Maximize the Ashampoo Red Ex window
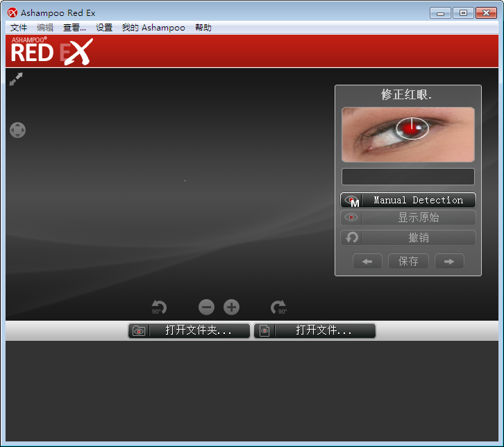The height and width of the screenshot is (447, 504). click(x=463, y=13)
